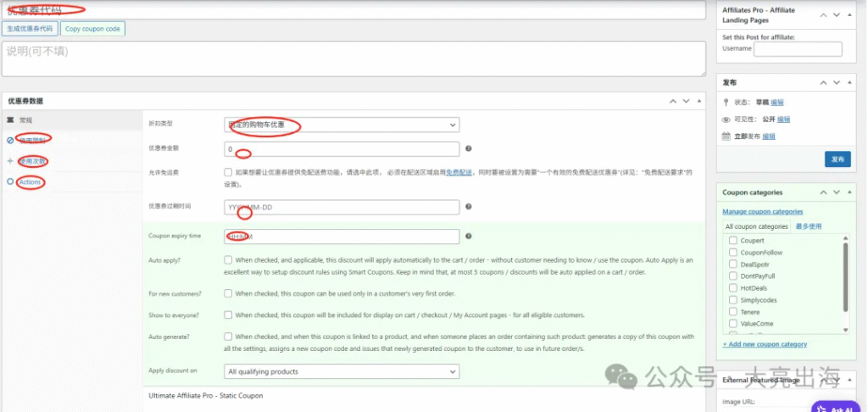This screenshot has width=868, height=412.
Task: Click help icon next to Coupon expiry time
Action: [x=469, y=237]
